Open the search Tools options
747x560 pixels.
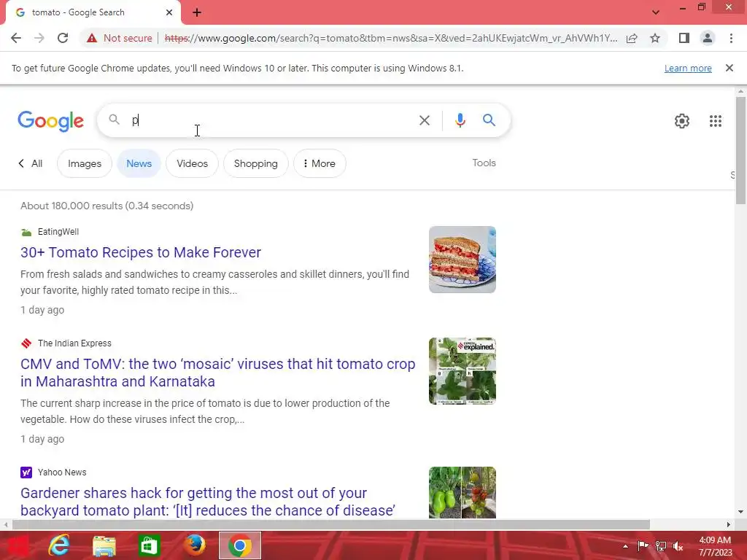484,163
